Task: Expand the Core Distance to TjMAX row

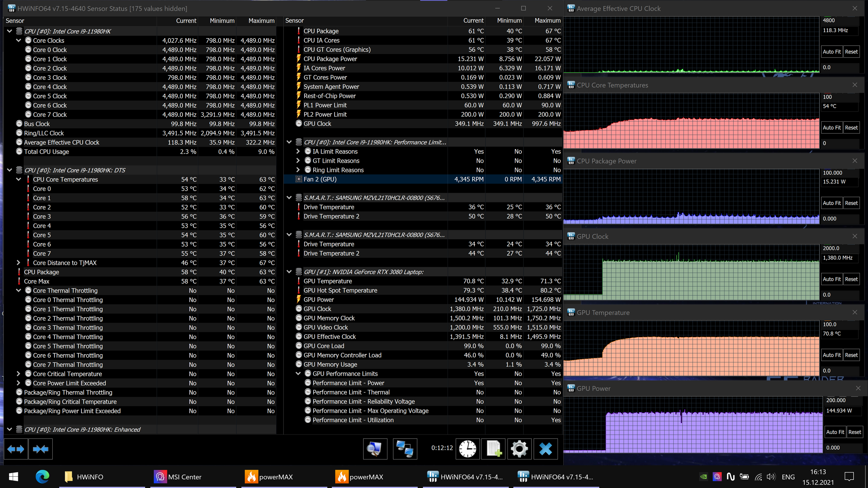Action: pyautogui.click(x=19, y=263)
